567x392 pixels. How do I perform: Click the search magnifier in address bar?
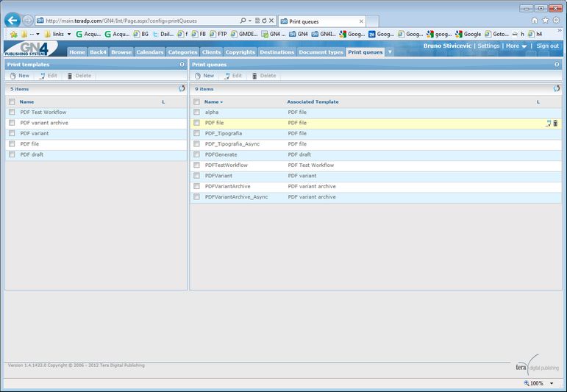point(243,21)
